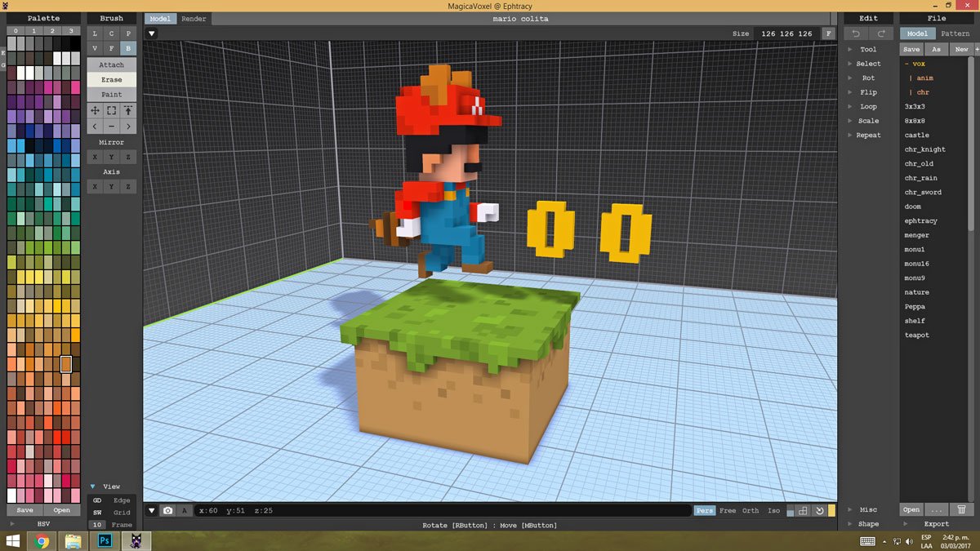Click the model size field 126 126 126
980x551 pixels.
point(786,33)
